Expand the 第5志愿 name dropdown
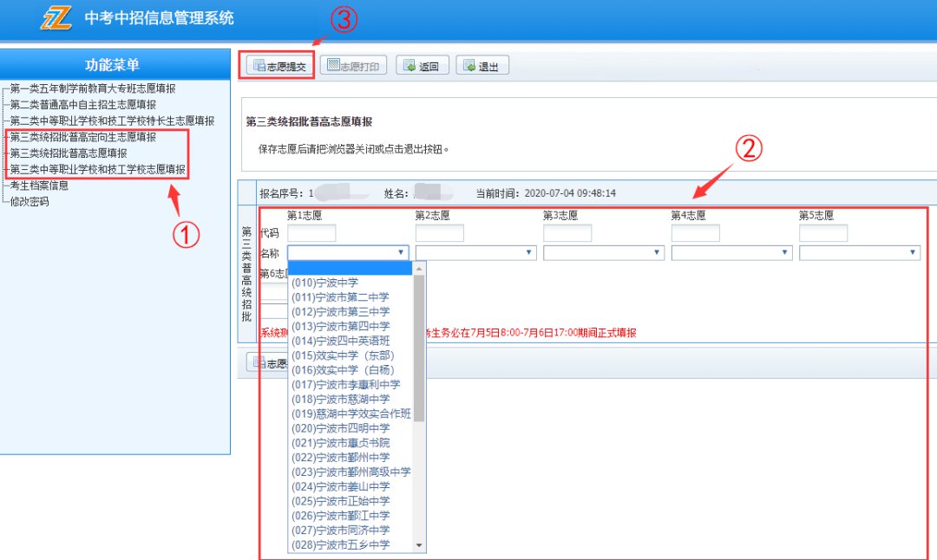This screenshot has width=937, height=560. tap(859, 252)
